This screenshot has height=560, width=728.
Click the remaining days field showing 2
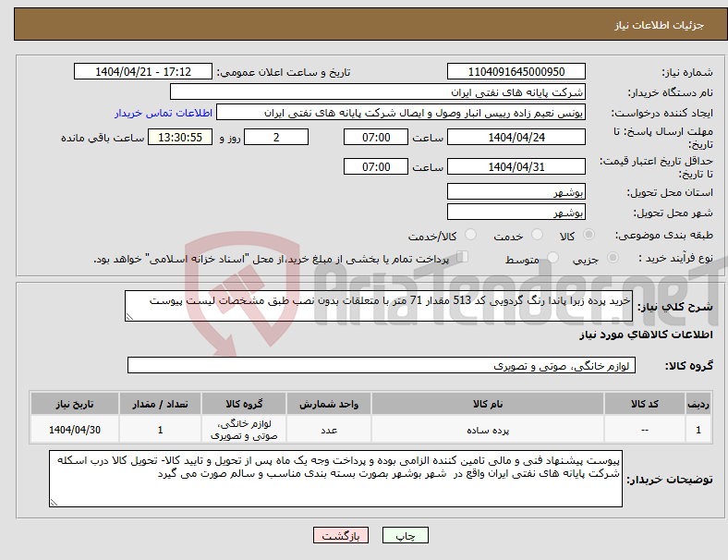tap(276, 137)
